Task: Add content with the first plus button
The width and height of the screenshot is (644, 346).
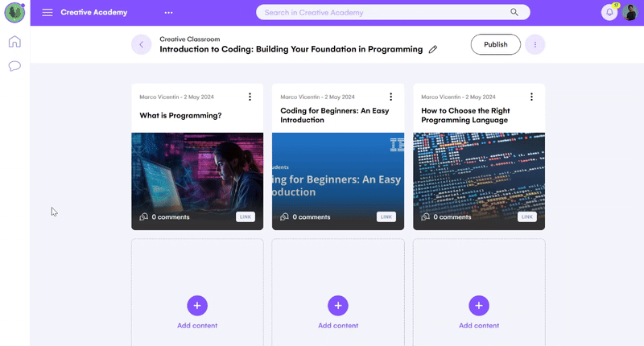Action: click(197, 306)
